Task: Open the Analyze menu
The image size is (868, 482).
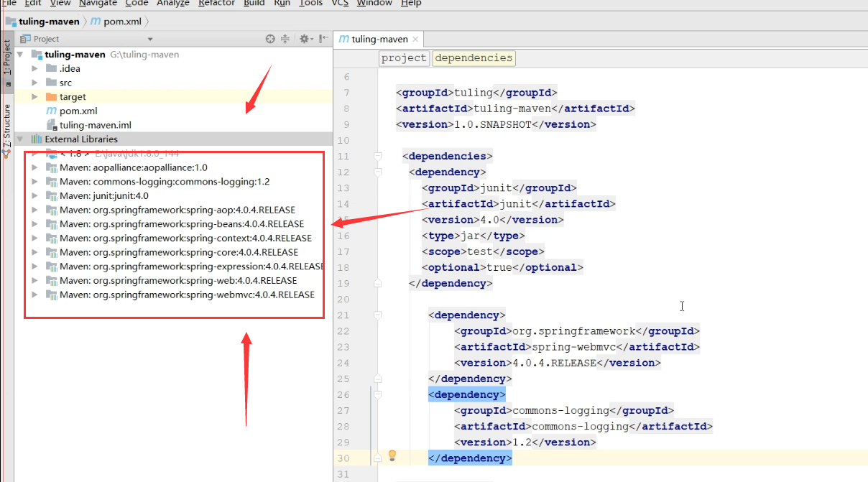Action: pos(172,4)
